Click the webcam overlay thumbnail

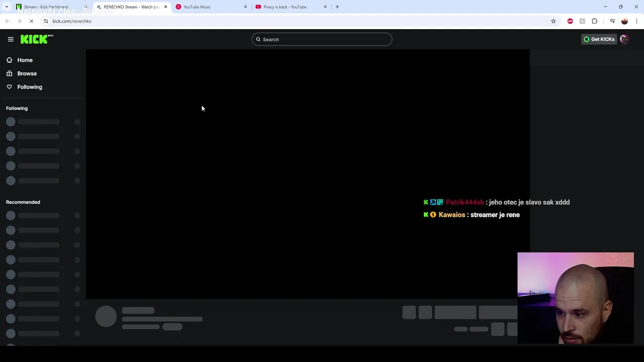(x=576, y=298)
